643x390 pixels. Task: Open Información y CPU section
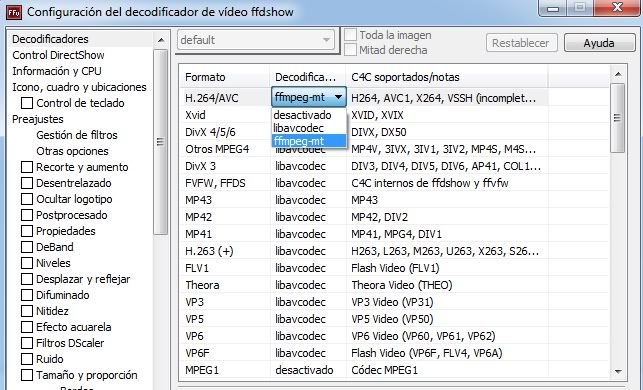pos(57,71)
